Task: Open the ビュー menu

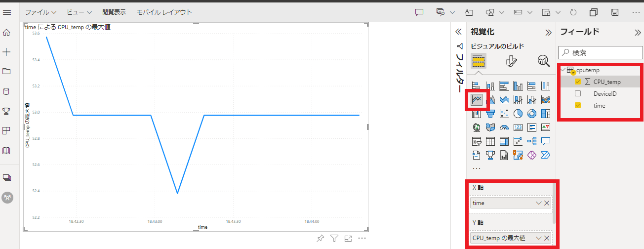Action: point(79,12)
